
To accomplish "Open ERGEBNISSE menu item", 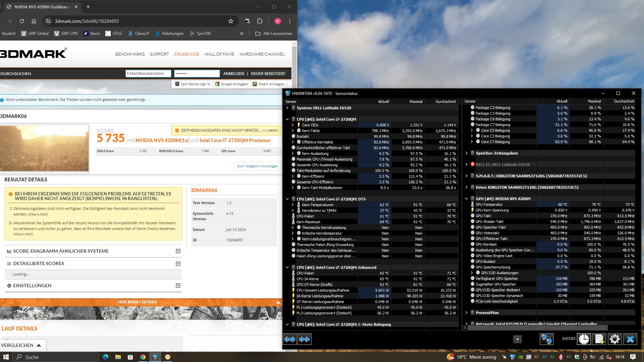I will (187, 54).
